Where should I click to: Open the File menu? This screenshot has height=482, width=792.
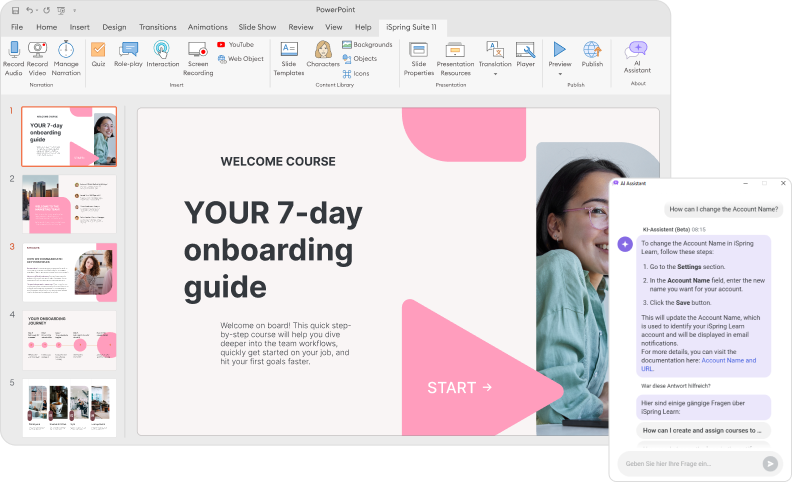tap(17, 27)
